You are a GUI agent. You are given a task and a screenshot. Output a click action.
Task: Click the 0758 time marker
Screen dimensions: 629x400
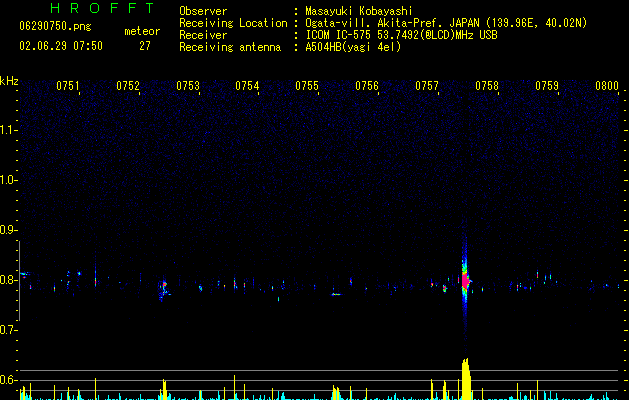[487, 86]
